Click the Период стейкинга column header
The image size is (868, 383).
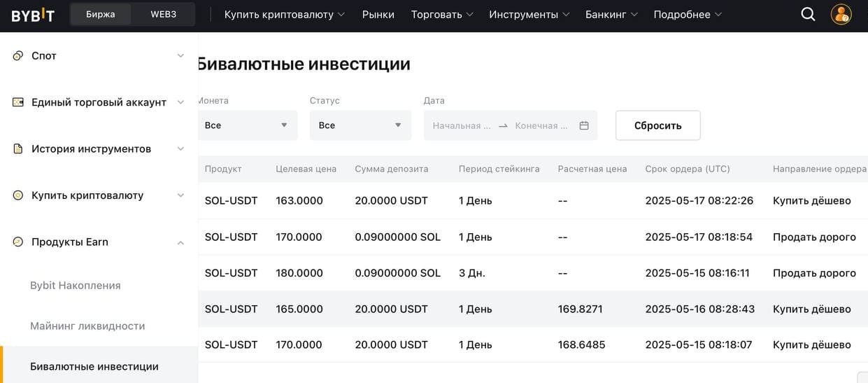click(499, 169)
